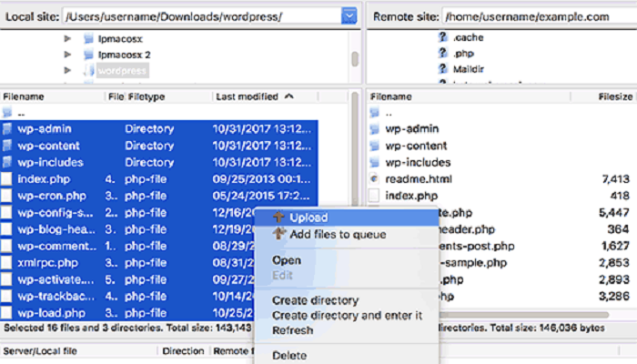637x364 pixels.
Task: Click filesize 7,413 in remote list
Action: [615, 178]
